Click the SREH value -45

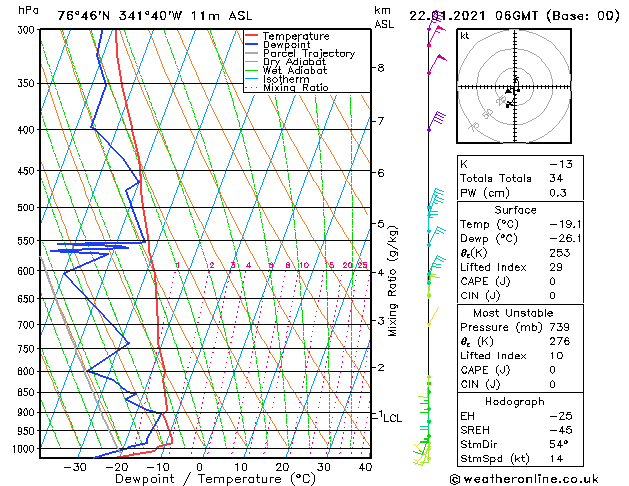coord(561,430)
